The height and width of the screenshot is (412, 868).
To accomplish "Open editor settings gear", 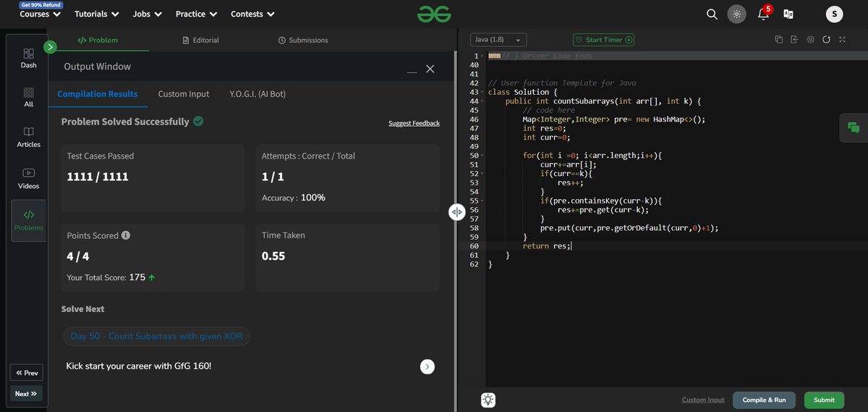I will click(x=810, y=40).
